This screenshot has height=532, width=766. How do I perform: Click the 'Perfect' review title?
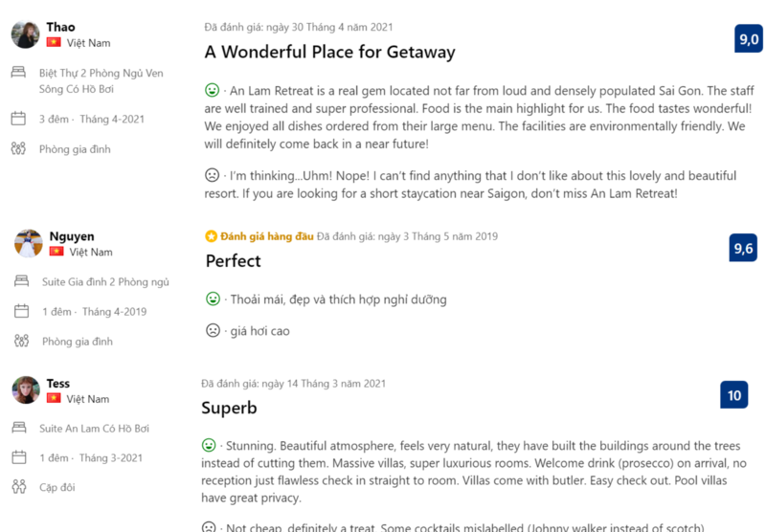pyautogui.click(x=233, y=261)
